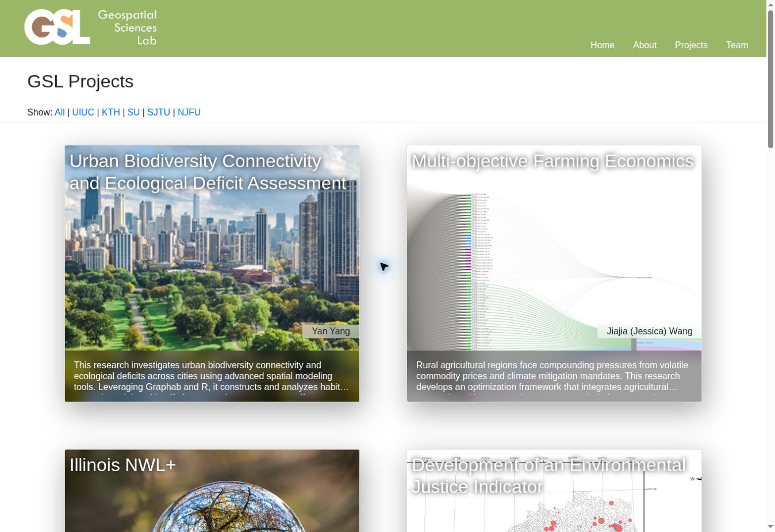Open Multi-objective Farming Economics project title
This screenshot has height=532, width=775.
(x=553, y=161)
